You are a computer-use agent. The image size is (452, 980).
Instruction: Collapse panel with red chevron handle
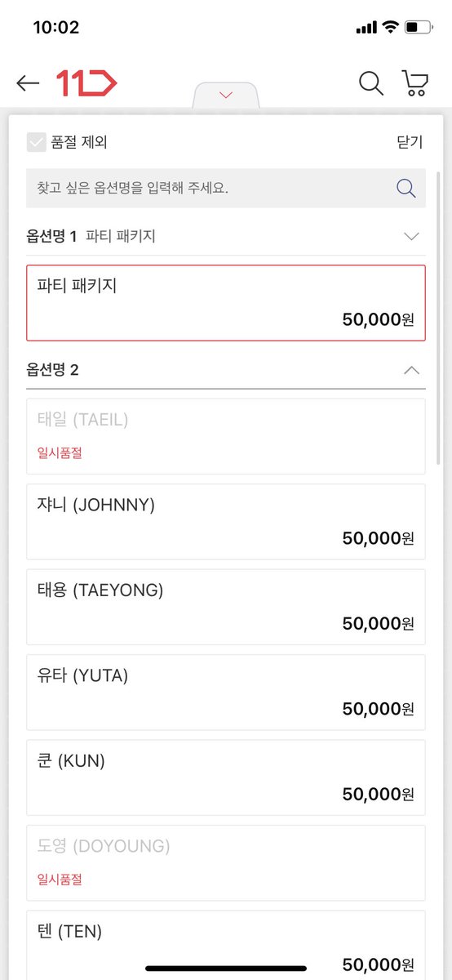tap(226, 96)
